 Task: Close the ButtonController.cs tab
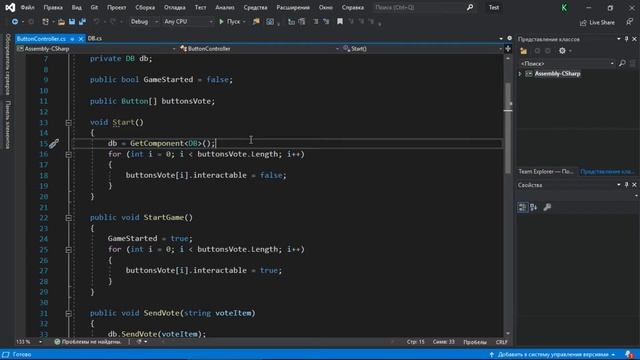(81, 39)
